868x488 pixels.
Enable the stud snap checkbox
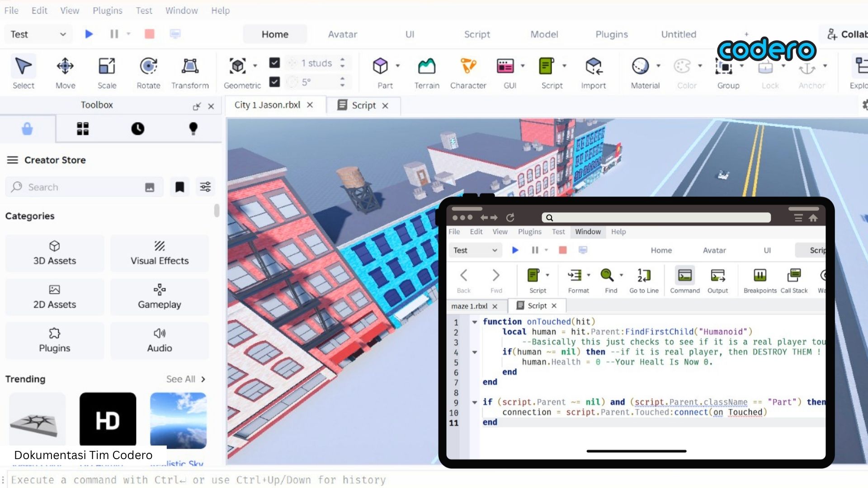[274, 63]
